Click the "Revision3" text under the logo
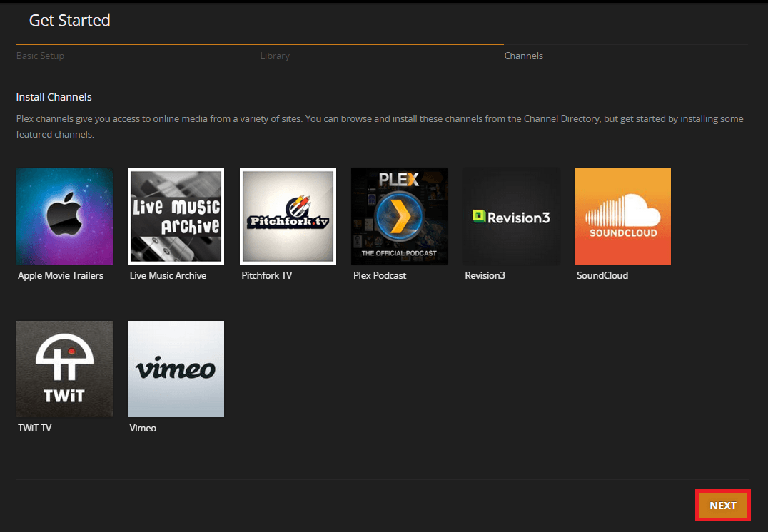 (x=485, y=275)
